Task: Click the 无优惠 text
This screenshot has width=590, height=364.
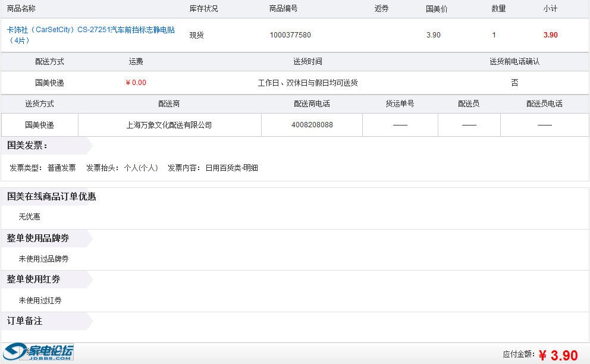Action: [29, 217]
